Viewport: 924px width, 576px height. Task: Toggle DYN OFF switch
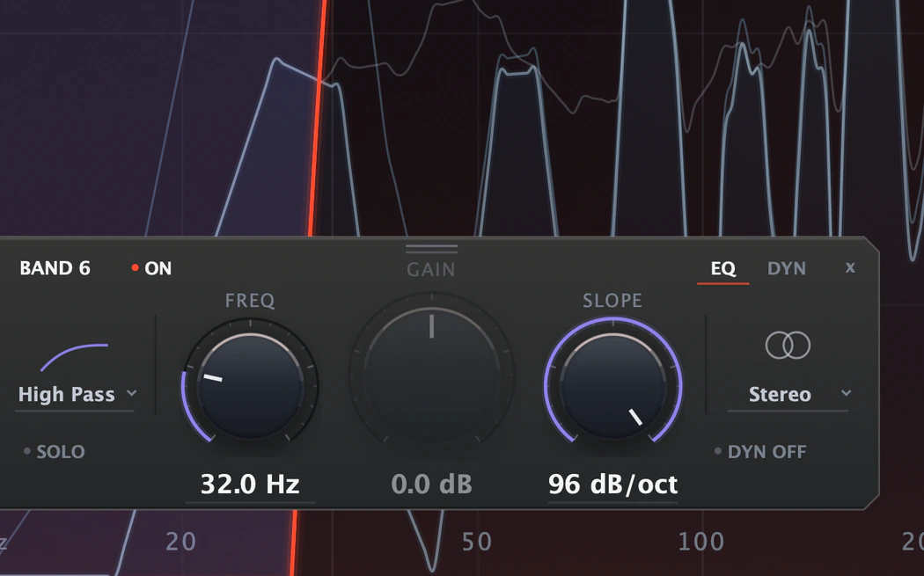click(x=760, y=452)
